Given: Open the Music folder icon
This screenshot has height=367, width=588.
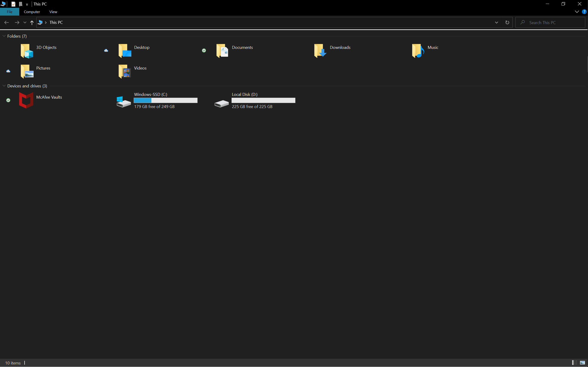Looking at the screenshot, I should click(x=418, y=51).
